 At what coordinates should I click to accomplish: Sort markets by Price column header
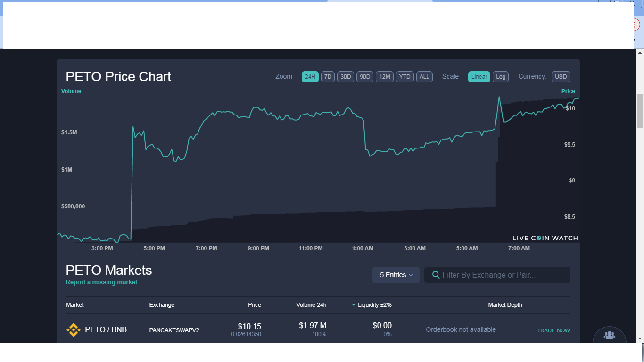coord(255,305)
